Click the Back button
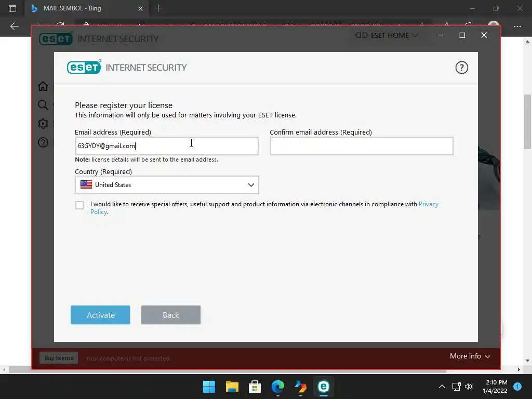The height and width of the screenshot is (399, 532). [x=170, y=315]
